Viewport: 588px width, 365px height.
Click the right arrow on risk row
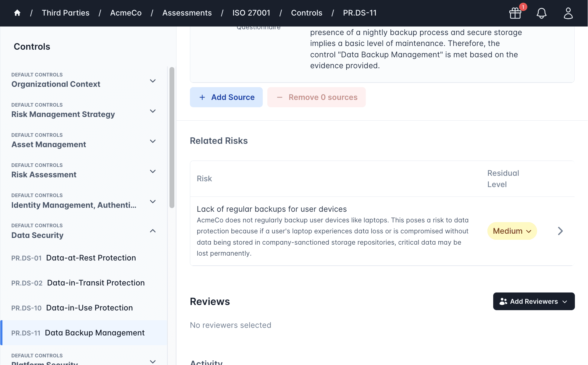tap(560, 231)
